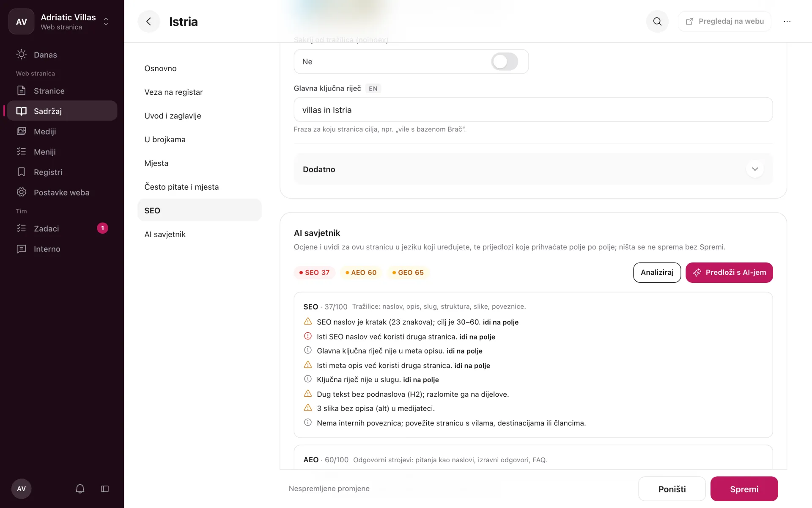Collapse the sidebar panel icon

pos(105,489)
